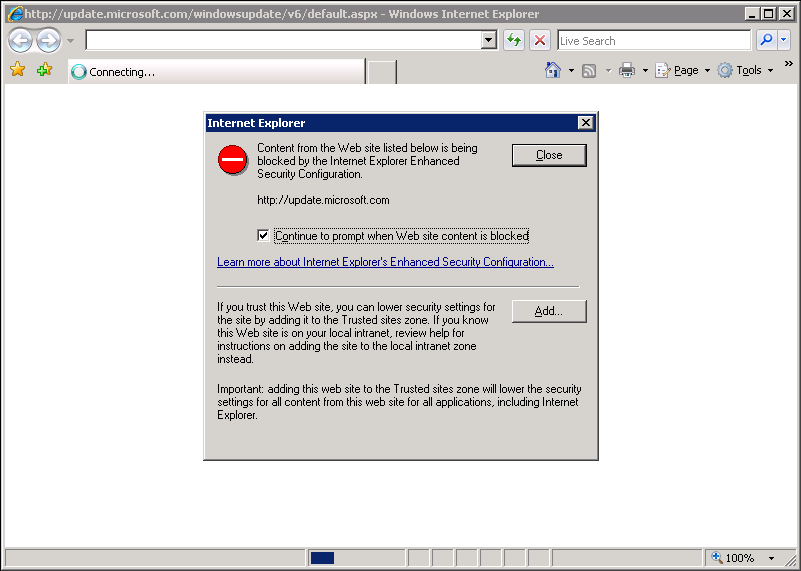The width and height of the screenshot is (801, 571).
Task: Click the browser Back arrow button
Action: [x=20, y=40]
